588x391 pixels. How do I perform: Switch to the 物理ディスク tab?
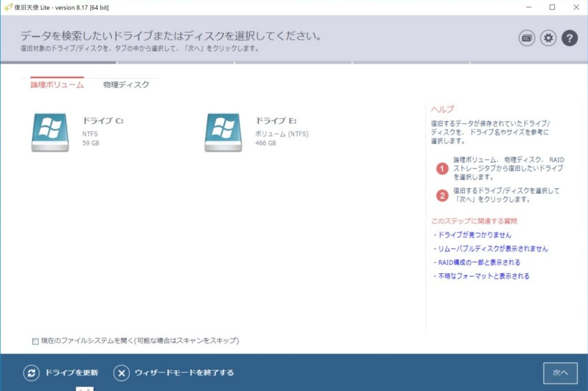click(x=126, y=85)
